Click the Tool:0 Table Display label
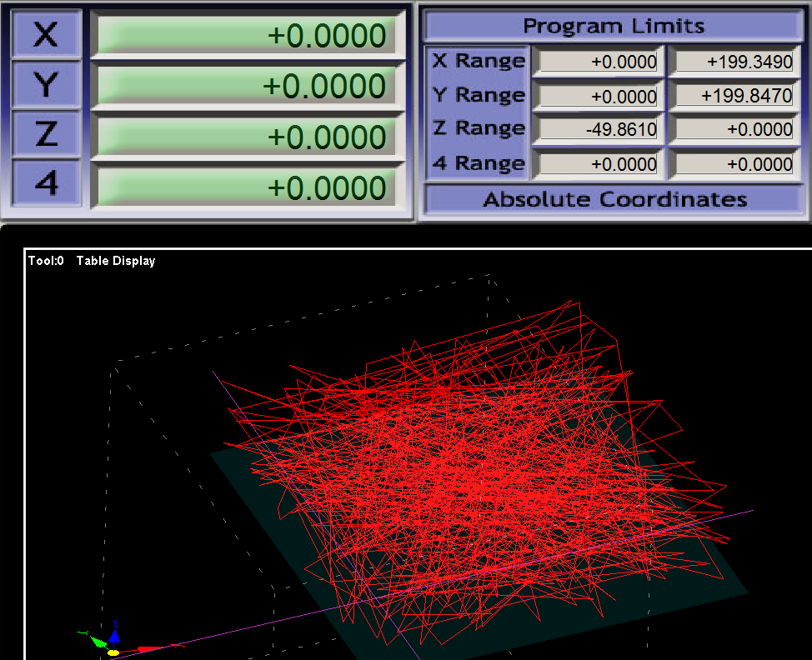 click(92, 261)
